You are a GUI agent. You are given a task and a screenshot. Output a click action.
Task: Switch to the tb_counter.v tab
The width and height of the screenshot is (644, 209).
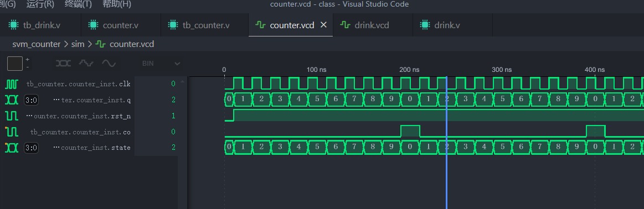click(204, 25)
